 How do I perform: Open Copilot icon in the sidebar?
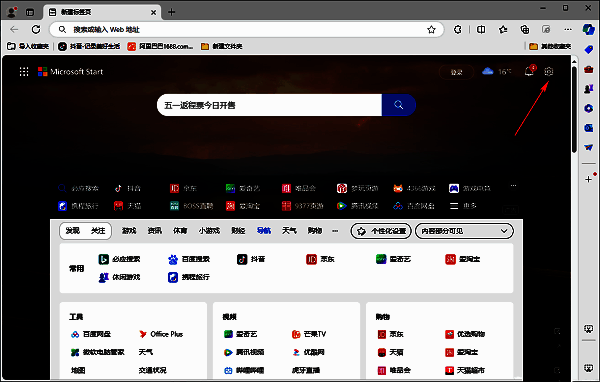(589, 29)
